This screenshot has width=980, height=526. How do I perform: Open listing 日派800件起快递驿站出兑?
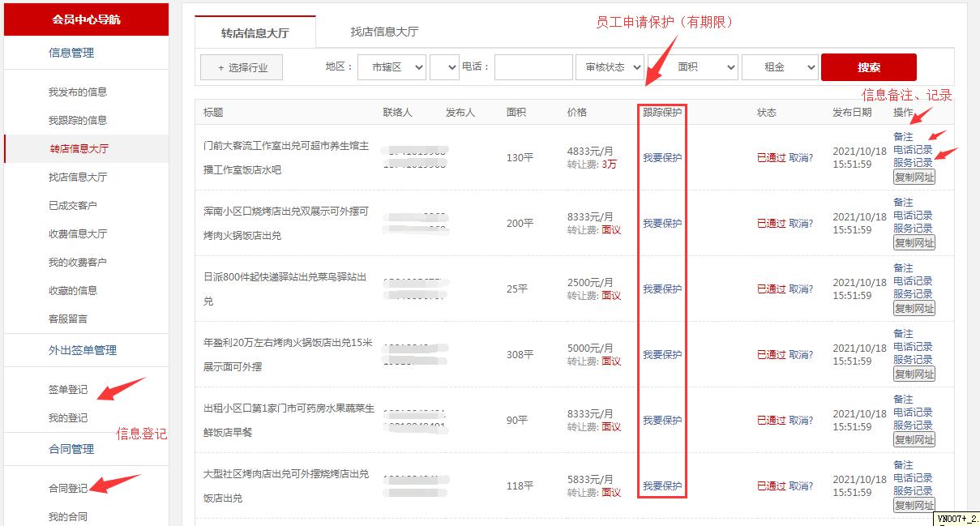[x=285, y=289]
